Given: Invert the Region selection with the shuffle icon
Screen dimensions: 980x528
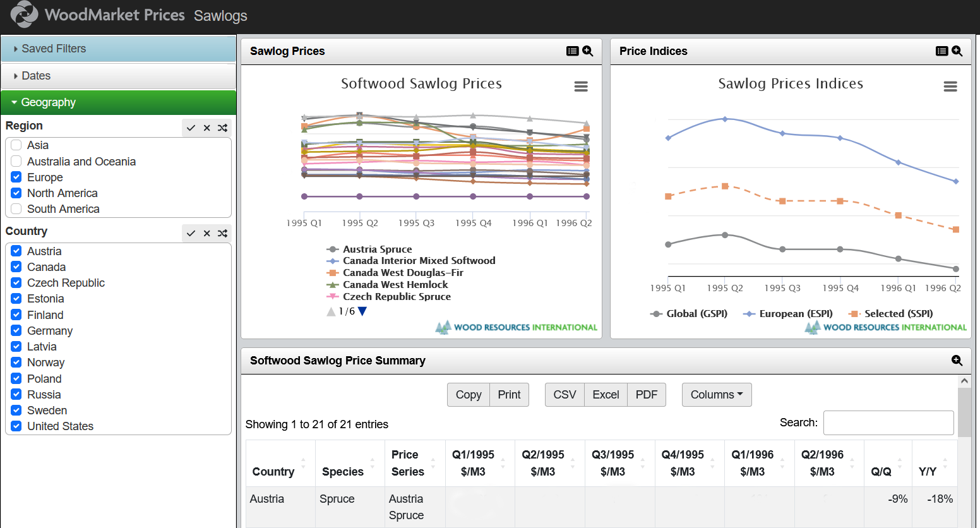Looking at the screenshot, I should click(223, 128).
